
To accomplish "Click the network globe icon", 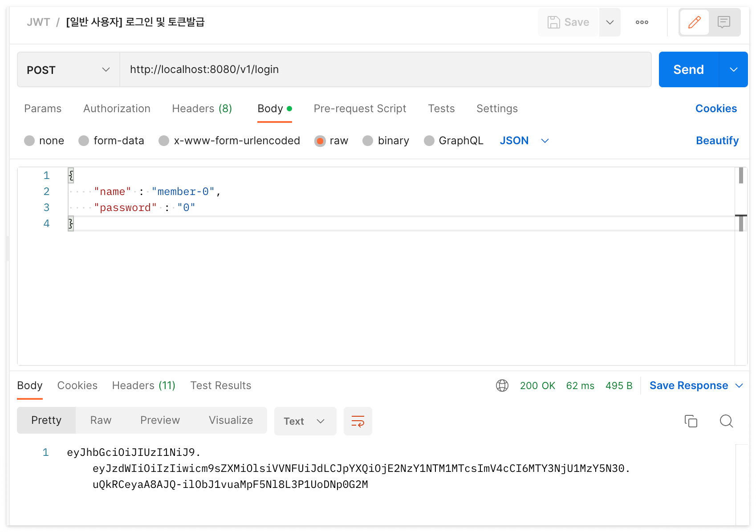I will [502, 386].
